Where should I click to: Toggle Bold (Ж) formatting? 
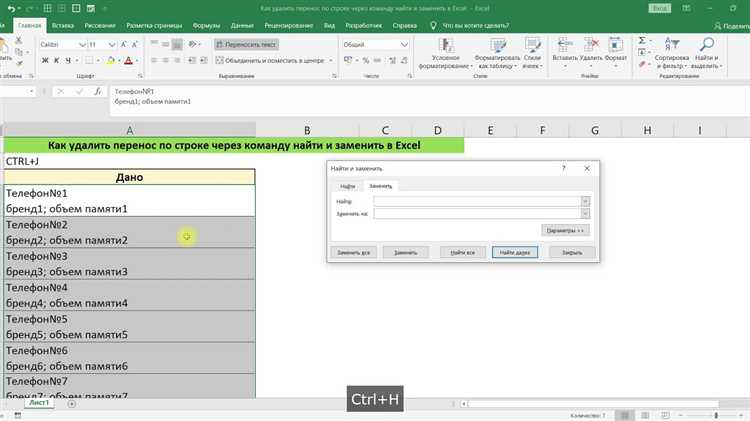click(45, 60)
